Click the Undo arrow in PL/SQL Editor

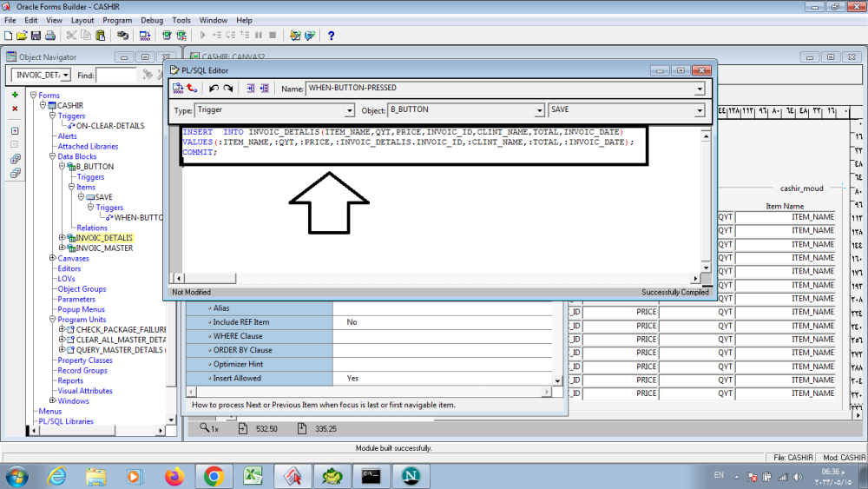pyautogui.click(x=214, y=89)
